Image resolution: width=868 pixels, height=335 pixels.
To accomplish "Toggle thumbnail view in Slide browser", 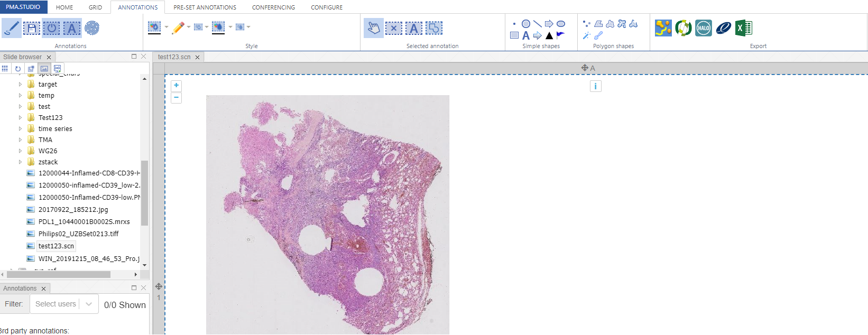I will tap(44, 69).
